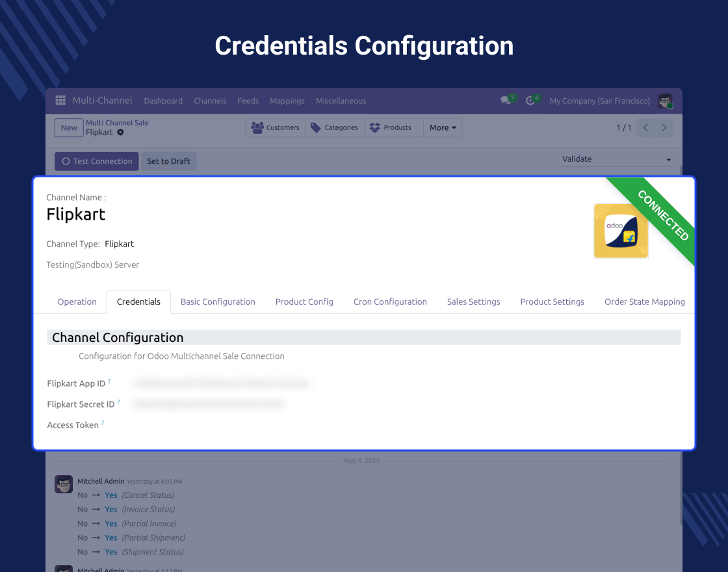Viewport: 728px width, 572px height.
Task: Switch to the Sales Settings tab
Action: pyautogui.click(x=474, y=302)
